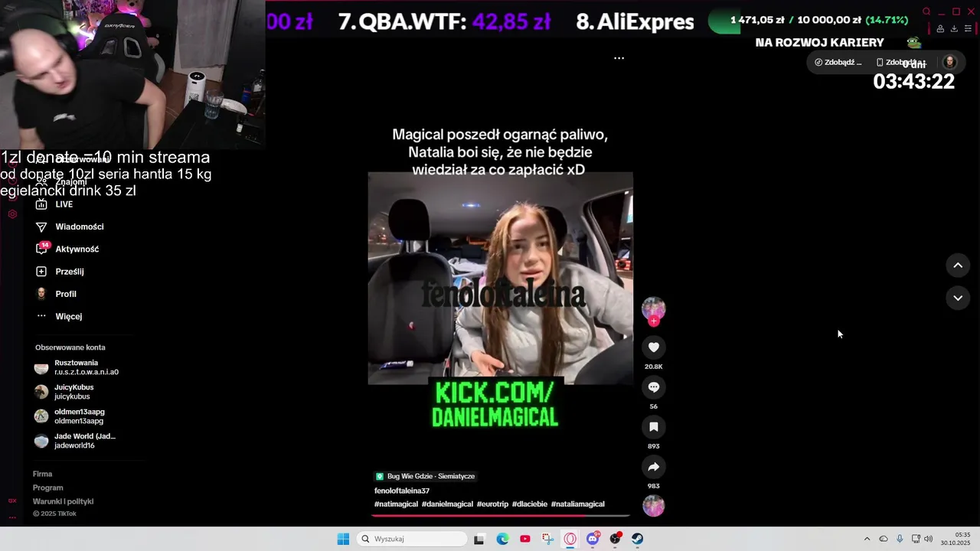The width and height of the screenshot is (980, 551).
Task: Seek on the red video progress bar
Action: 501,516
